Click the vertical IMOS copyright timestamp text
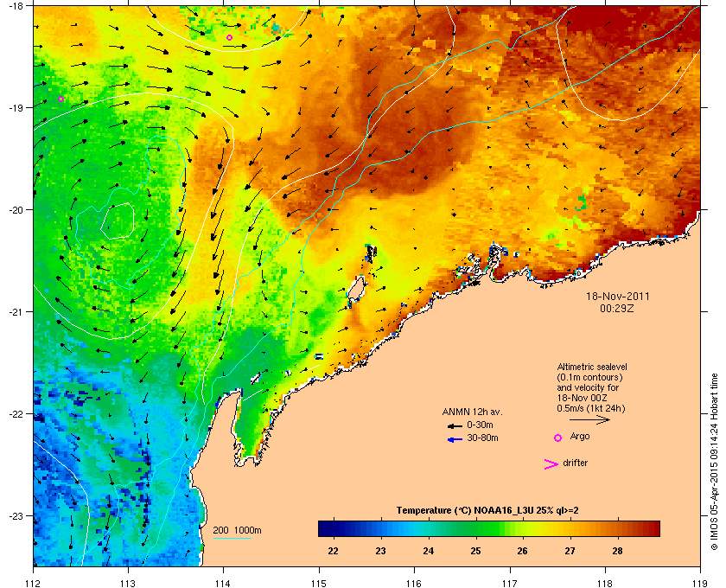Image resolution: width=726 pixels, height=588 pixels. pos(715,463)
